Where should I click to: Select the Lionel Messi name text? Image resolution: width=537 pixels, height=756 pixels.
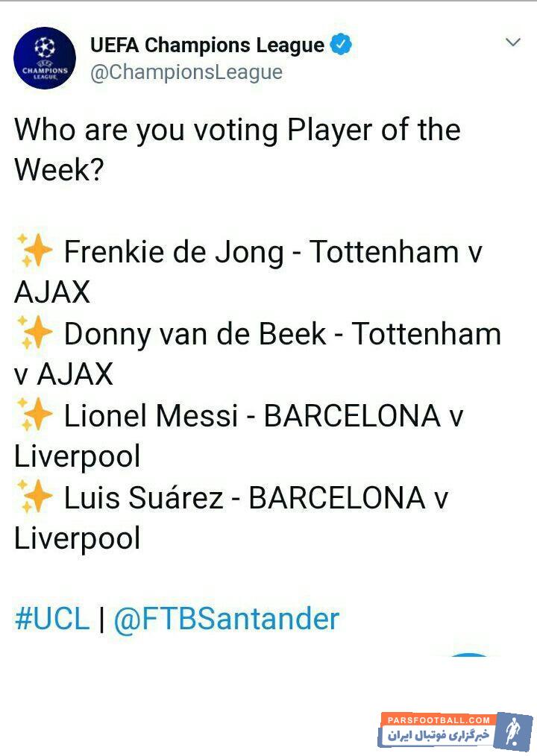151,416
